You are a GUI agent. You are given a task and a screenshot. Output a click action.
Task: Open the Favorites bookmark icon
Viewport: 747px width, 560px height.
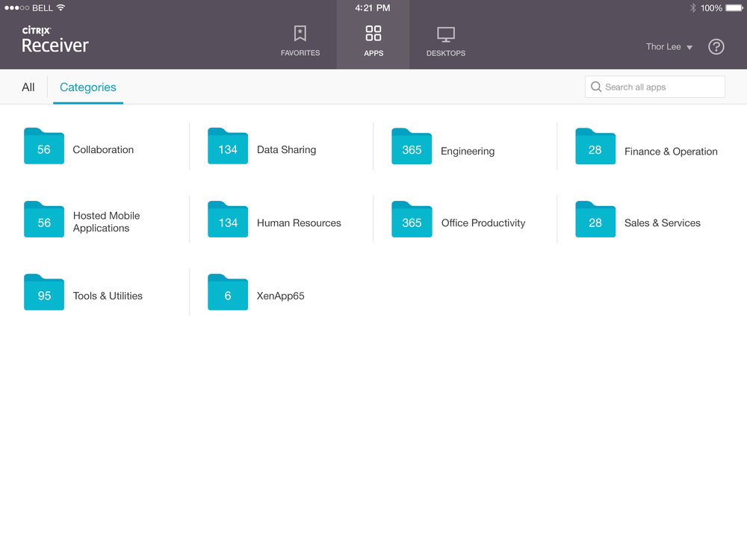pos(300,34)
